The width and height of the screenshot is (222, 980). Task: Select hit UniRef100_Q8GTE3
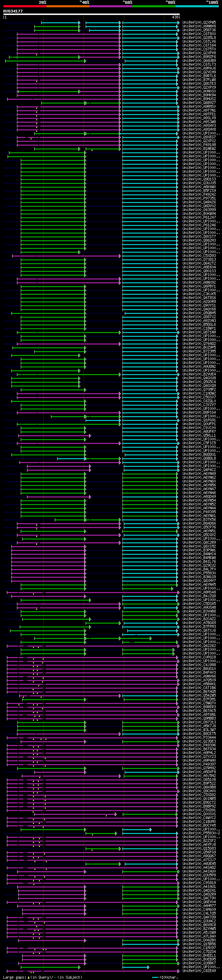[x=199, y=83]
